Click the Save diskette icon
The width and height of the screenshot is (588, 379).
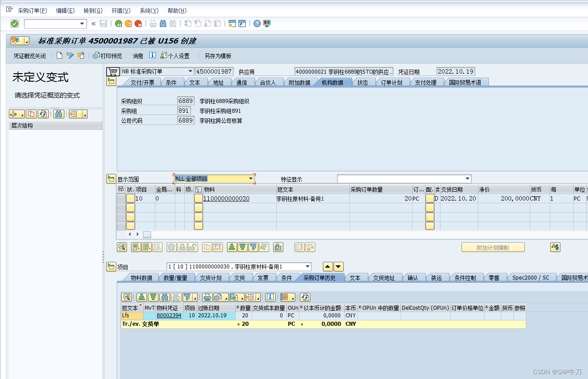click(x=103, y=24)
